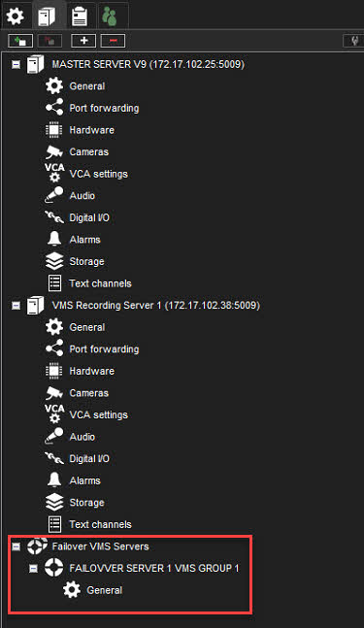The image size is (364, 628).
Task: Select Storage under MASTER SERVER V9
Action: click(75, 261)
